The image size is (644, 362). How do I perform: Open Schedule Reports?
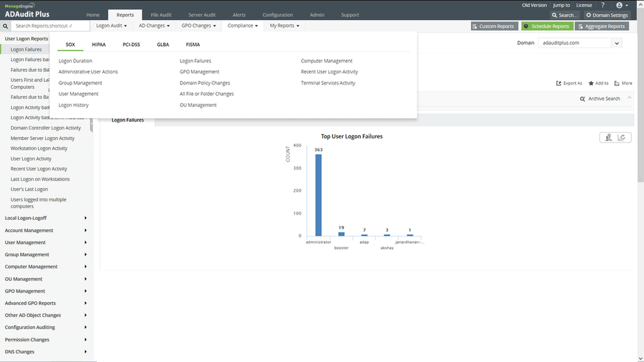coord(547,26)
